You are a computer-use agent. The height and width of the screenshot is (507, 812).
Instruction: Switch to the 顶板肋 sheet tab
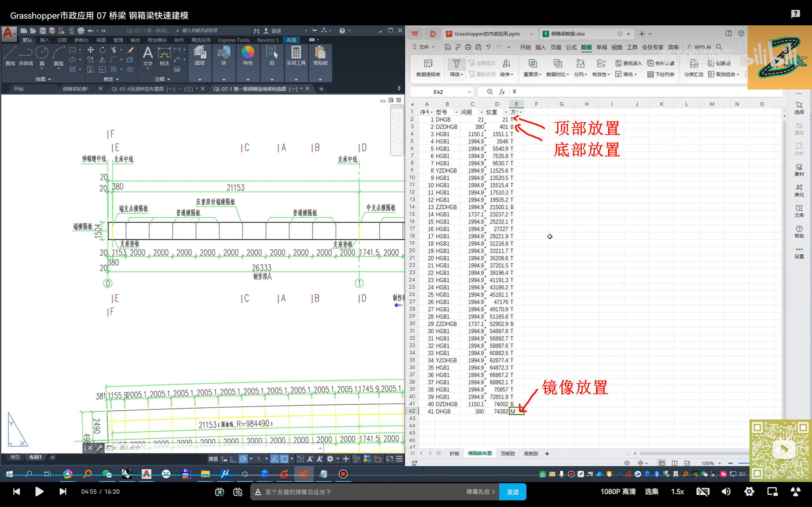pyautogui.click(x=507, y=453)
